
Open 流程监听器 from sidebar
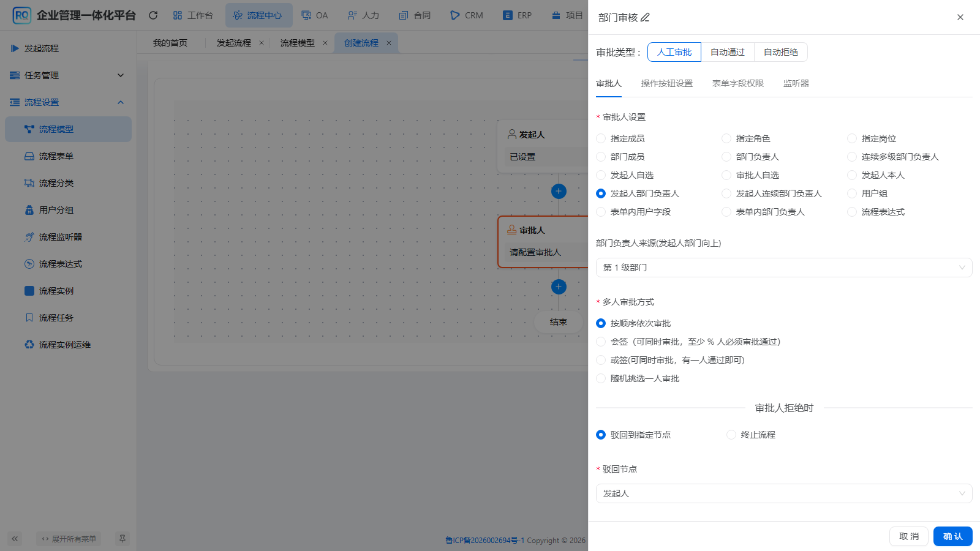point(60,237)
